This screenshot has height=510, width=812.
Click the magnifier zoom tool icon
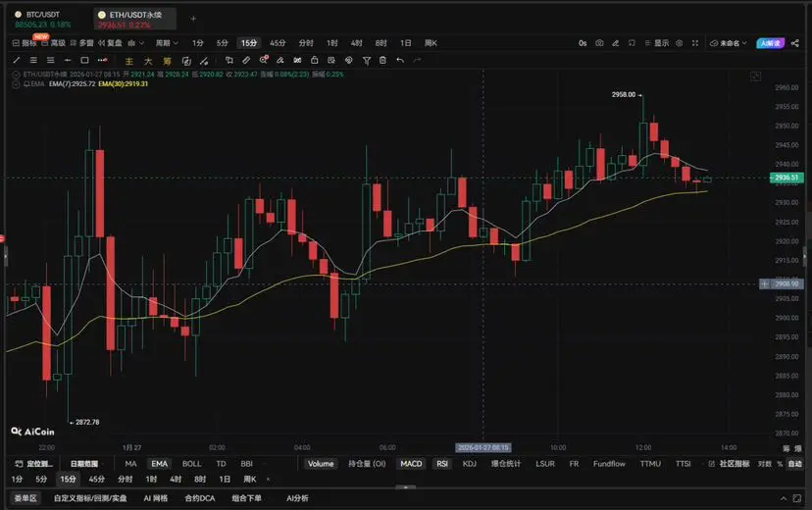264,61
